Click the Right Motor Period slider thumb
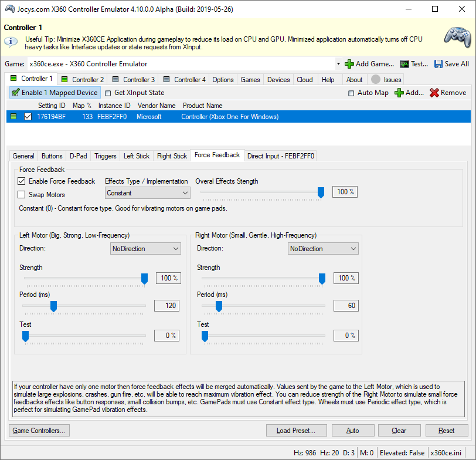This screenshot has width=476, height=460. click(219, 306)
